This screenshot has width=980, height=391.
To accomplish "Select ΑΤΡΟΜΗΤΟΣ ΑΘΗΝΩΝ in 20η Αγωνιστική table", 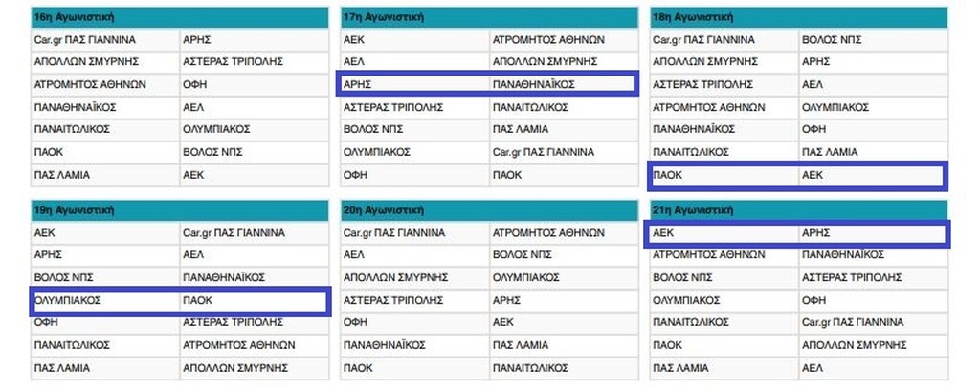I will [547, 232].
